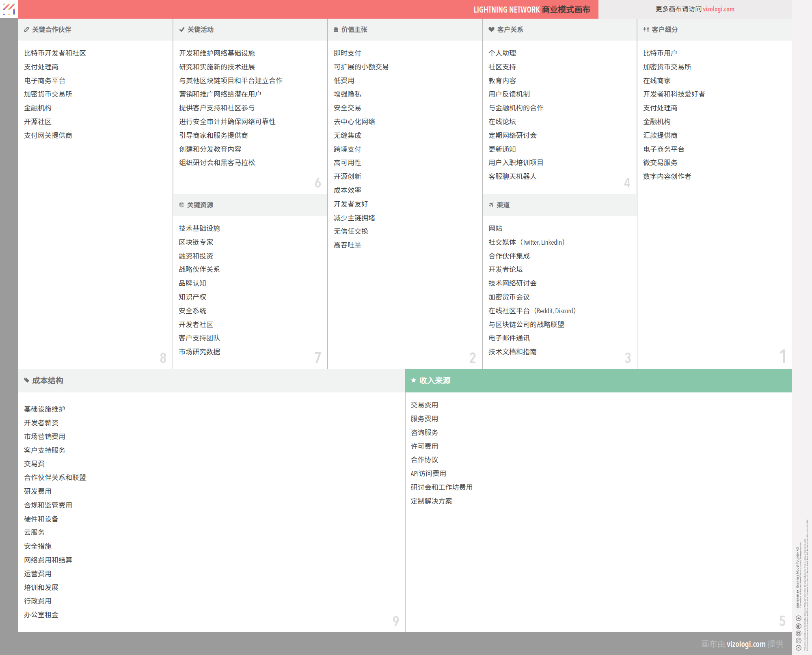Open the vizologi.com link at top
This screenshot has height=655, width=812.
click(x=718, y=9)
